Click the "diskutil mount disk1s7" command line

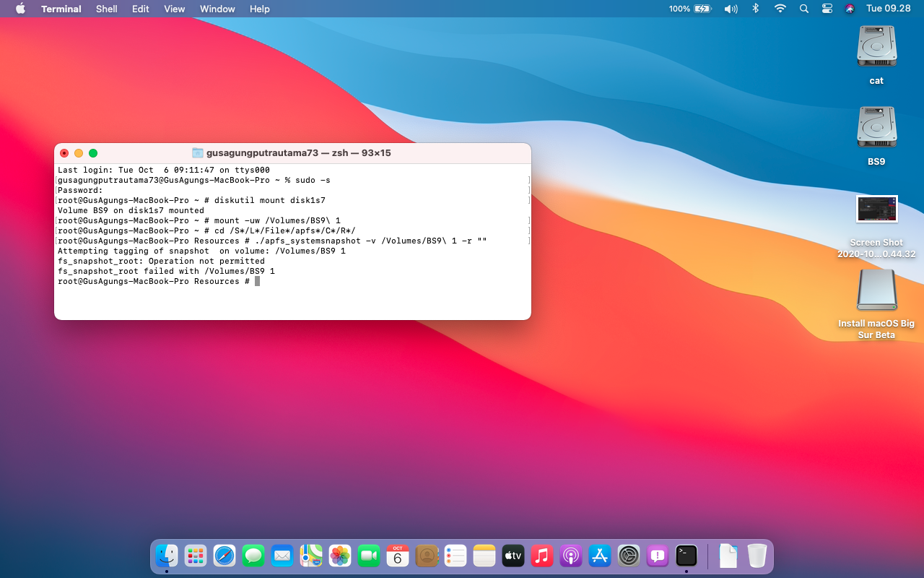(x=191, y=200)
